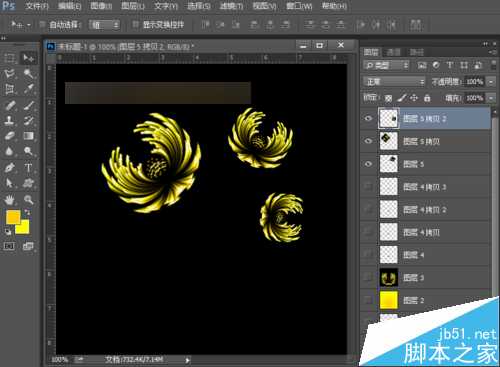Image resolution: width=500 pixels, height=367 pixels.
Task: Filter layers by adjustment layer type
Action: [x=436, y=65]
